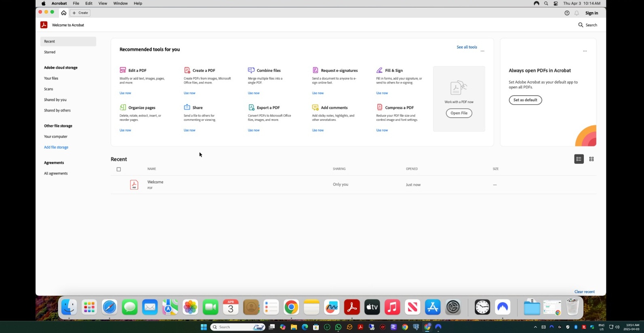Open All agreements in sidebar
This screenshot has height=333, width=644.
tap(56, 173)
